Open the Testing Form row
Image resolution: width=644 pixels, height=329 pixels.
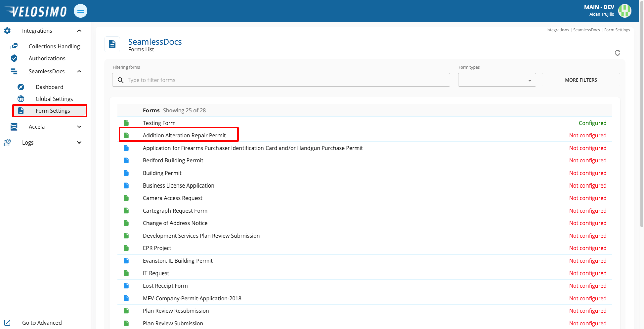point(365,123)
